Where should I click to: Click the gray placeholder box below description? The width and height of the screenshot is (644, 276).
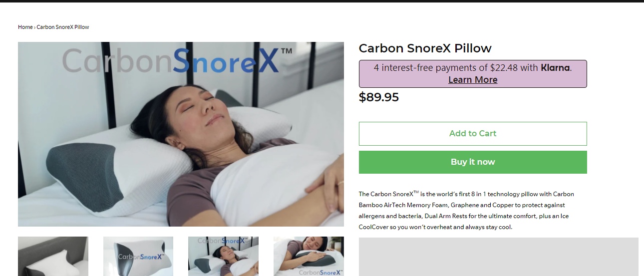coord(498,257)
